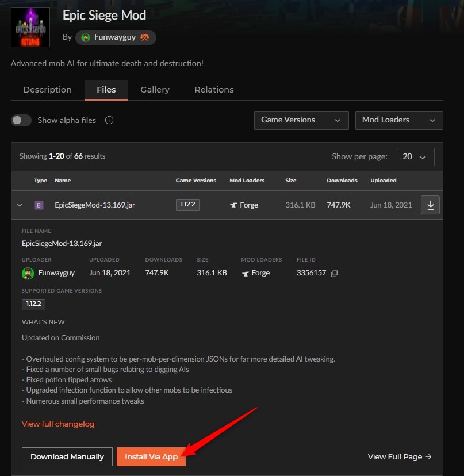This screenshot has height=476, width=464.
Task: Click the alpha files help question icon
Action: pos(109,120)
